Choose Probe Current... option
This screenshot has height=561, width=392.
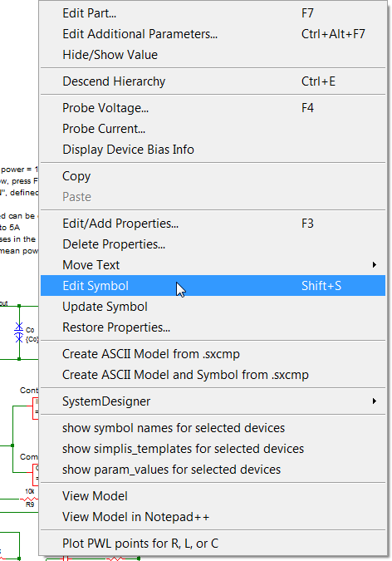[213, 129]
